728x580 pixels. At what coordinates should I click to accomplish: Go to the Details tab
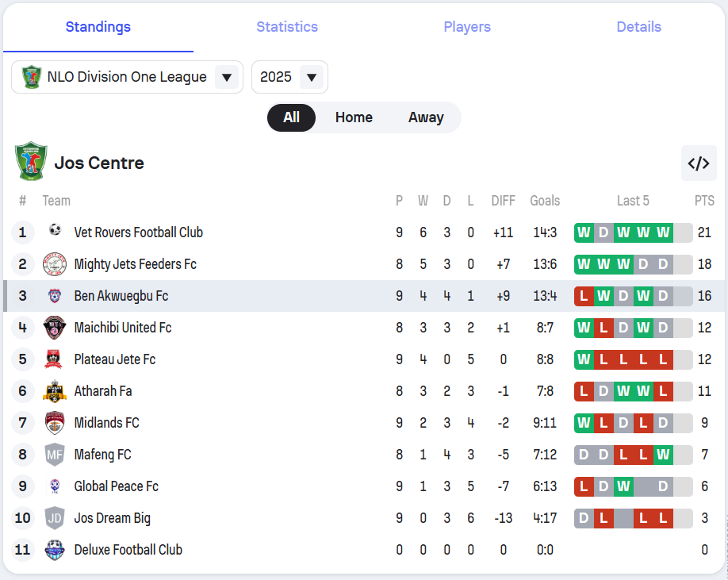(638, 27)
